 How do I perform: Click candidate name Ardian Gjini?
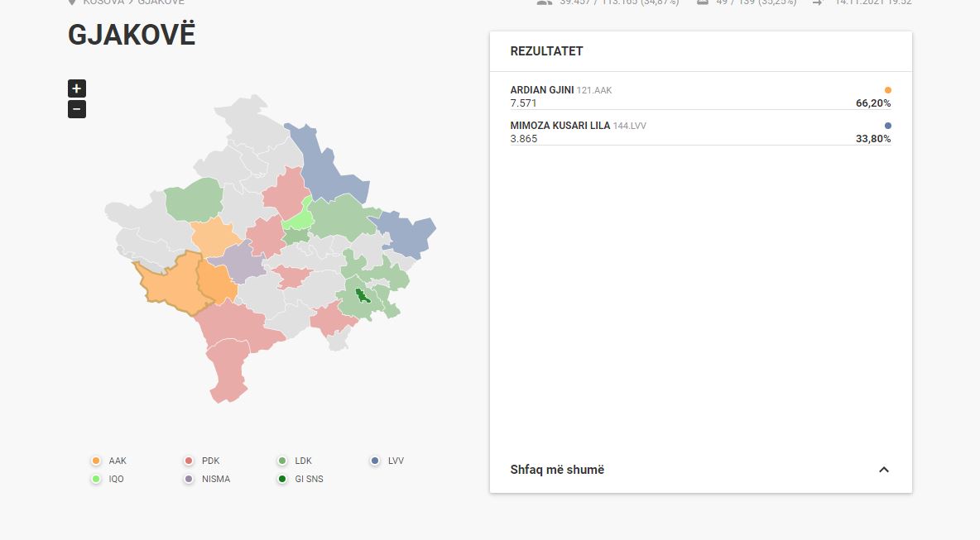542,90
